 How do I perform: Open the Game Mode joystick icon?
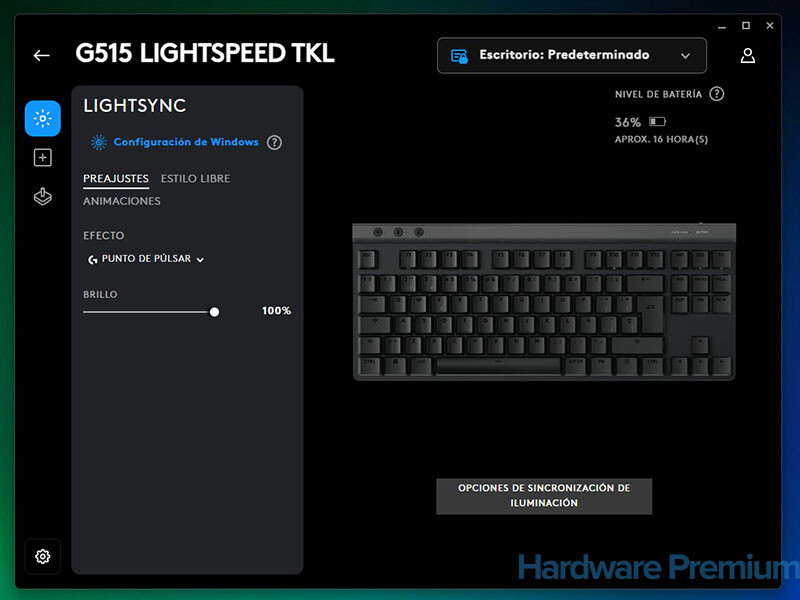[43, 196]
